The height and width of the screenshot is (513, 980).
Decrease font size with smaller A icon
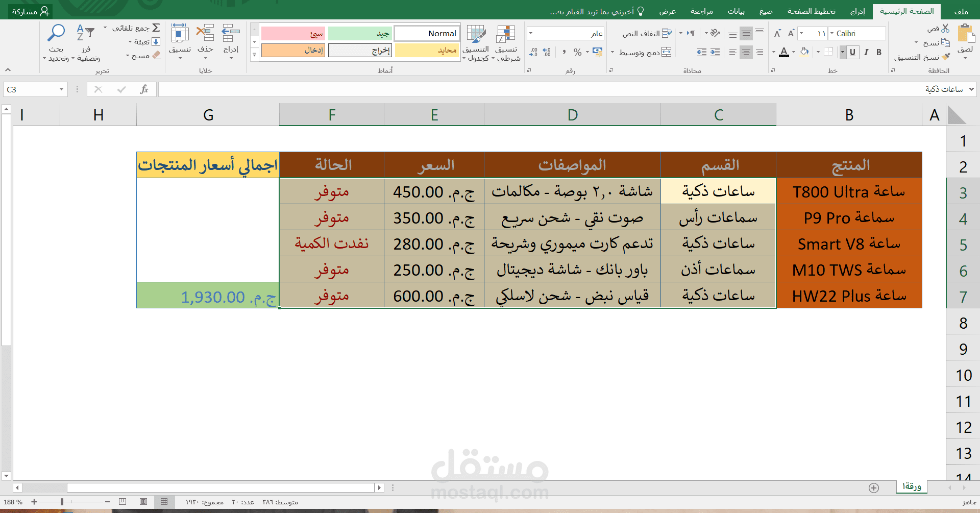coord(777,34)
